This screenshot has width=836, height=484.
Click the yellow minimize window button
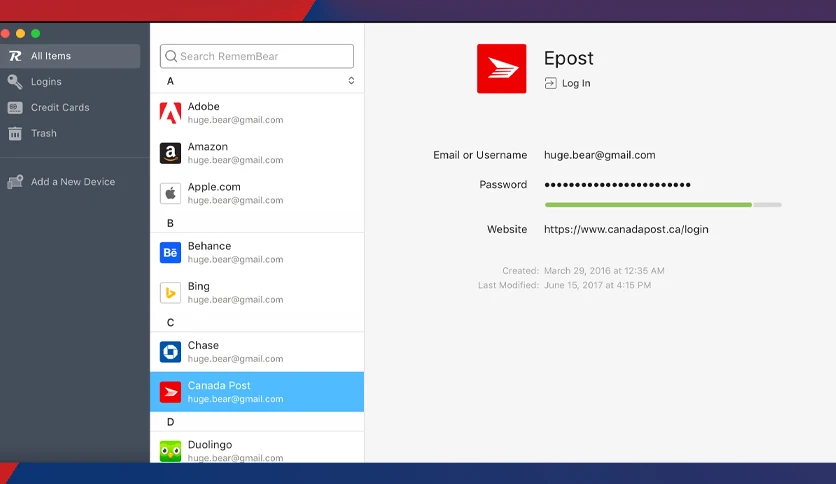tap(20, 34)
